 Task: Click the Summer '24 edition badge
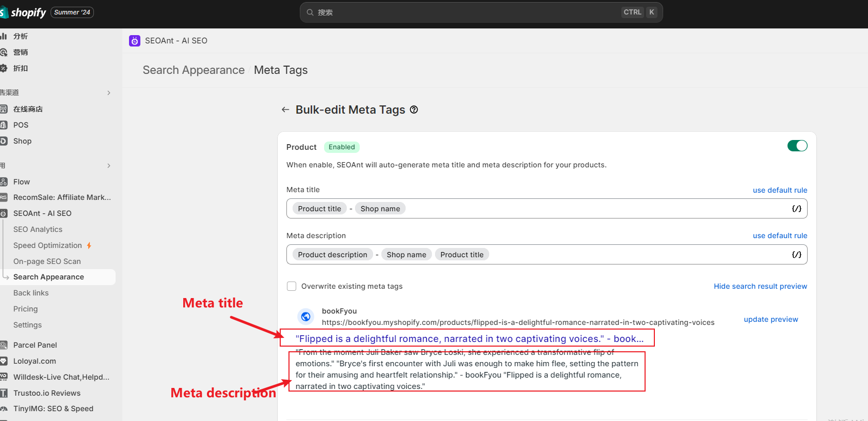pyautogui.click(x=72, y=12)
